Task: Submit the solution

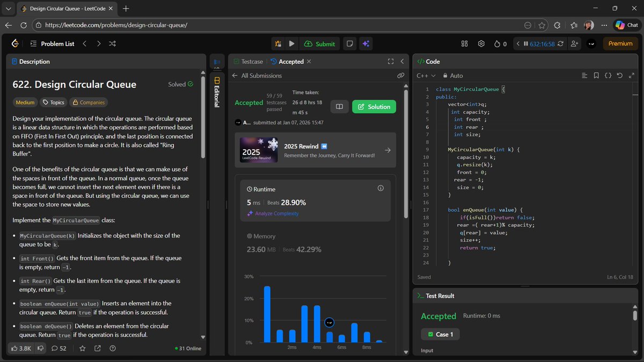Action: [x=319, y=44]
